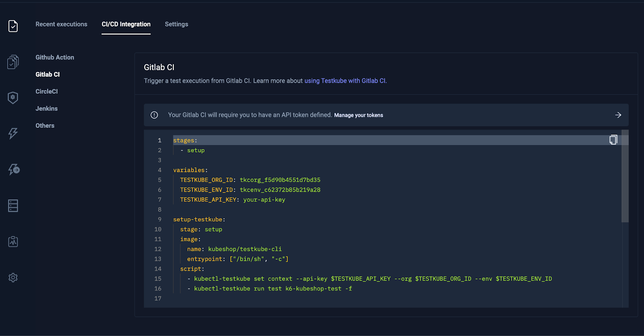Open the Settings gear sidebar icon
The width and height of the screenshot is (644, 336).
pos(13,277)
